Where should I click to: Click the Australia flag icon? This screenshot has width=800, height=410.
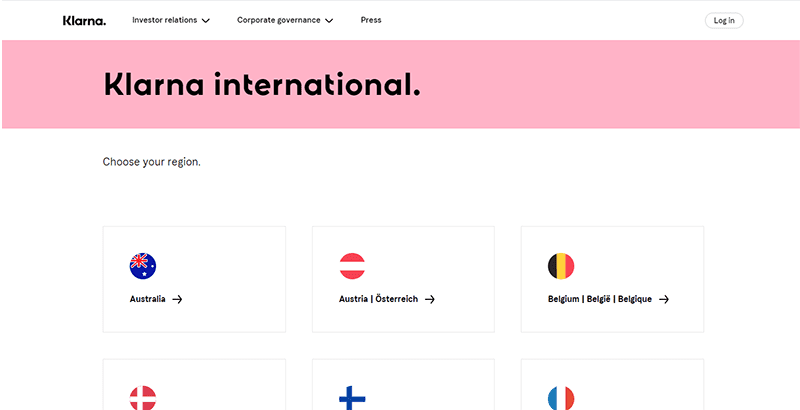pos(143,266)
